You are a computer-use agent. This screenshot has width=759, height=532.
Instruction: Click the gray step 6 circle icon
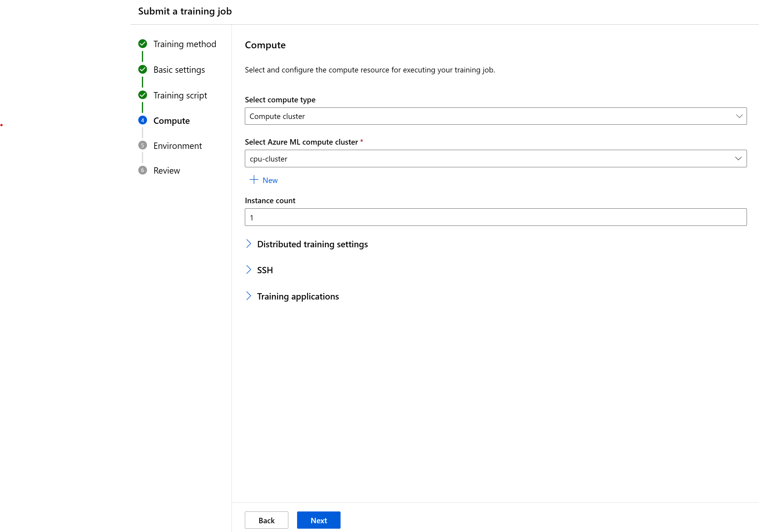click(143, 170)
